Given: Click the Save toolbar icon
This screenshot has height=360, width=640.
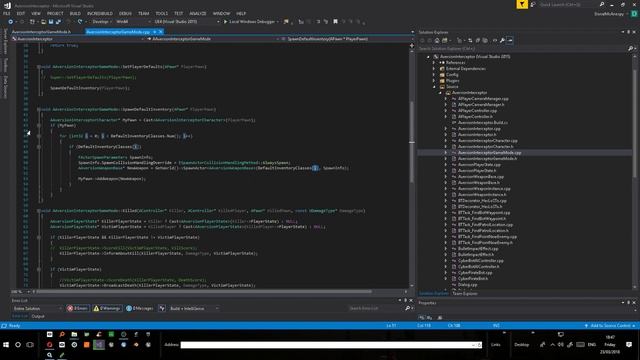Looking at the screenshot, I should click(x=51, y=22).
